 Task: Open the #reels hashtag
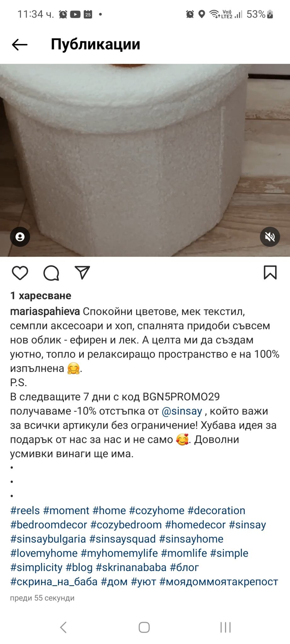(25, 510)
